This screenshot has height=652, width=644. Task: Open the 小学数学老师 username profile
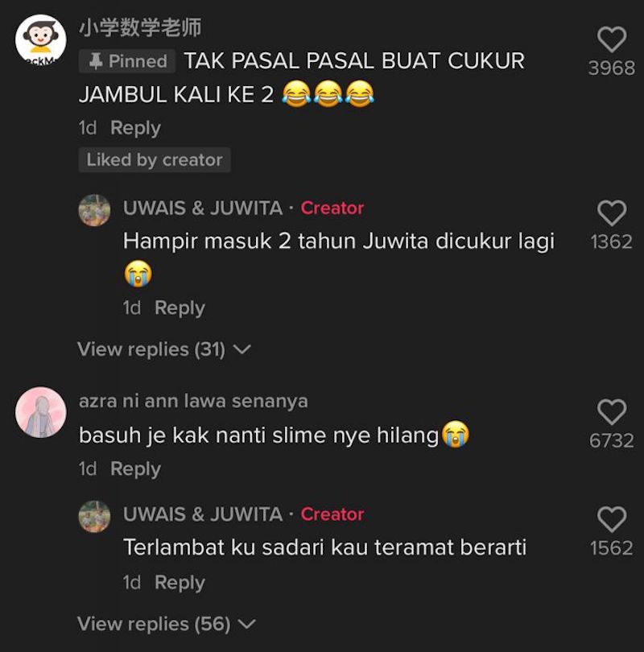(x=140, y=28)
